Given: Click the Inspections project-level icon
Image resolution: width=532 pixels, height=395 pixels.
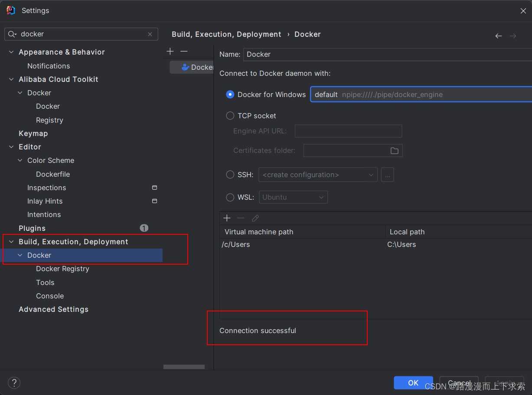Looking at the screenshot, I should pyautogui.click(x=154, y=188).
